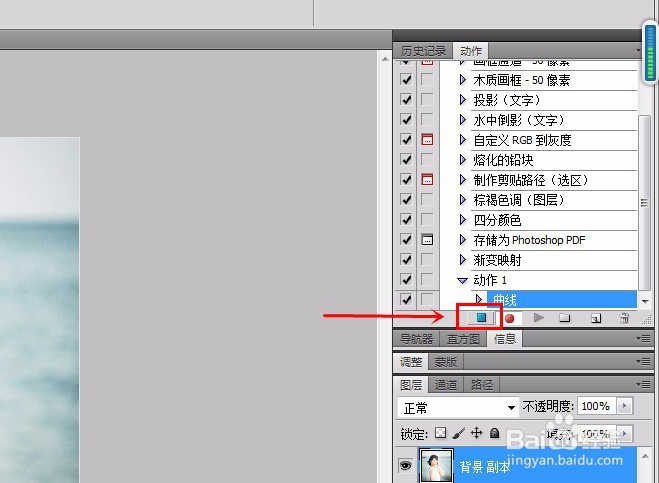
Task: Lock layer position move icon
Action: (x=477, y=433)
